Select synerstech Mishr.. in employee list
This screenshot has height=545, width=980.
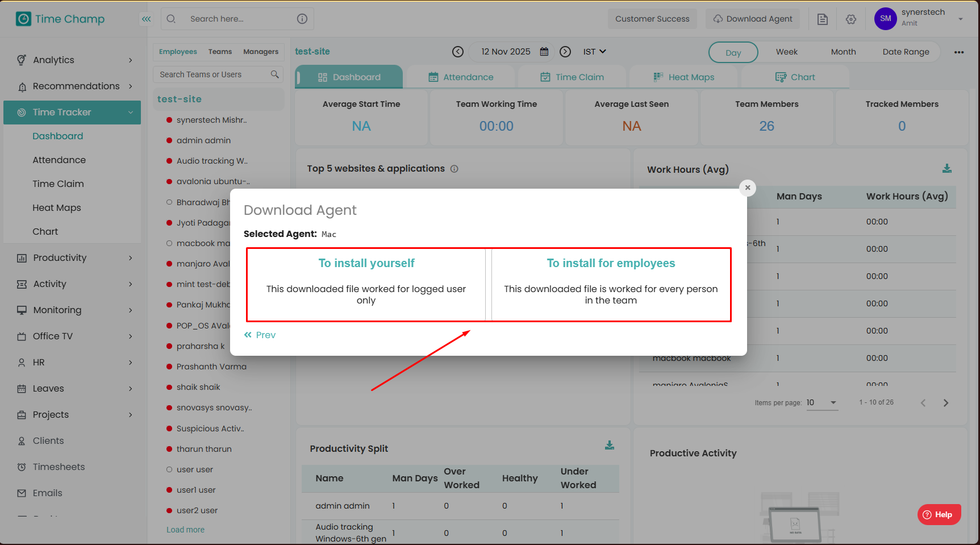211,120
